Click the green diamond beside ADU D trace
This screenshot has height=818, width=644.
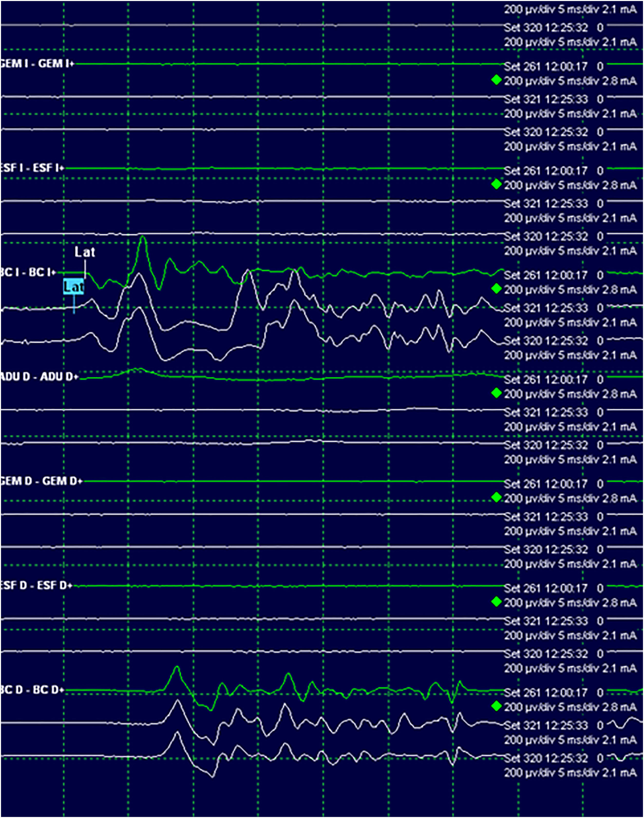[496, 393]
